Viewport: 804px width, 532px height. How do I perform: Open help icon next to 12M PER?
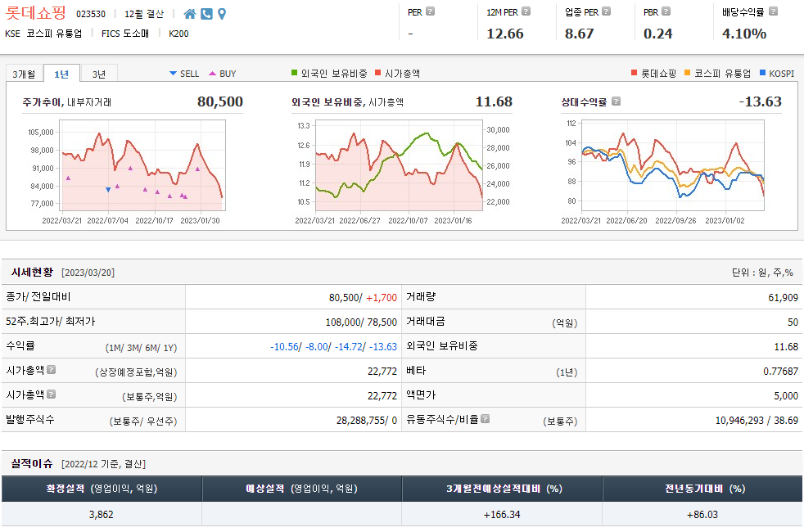tap(526, 11)
